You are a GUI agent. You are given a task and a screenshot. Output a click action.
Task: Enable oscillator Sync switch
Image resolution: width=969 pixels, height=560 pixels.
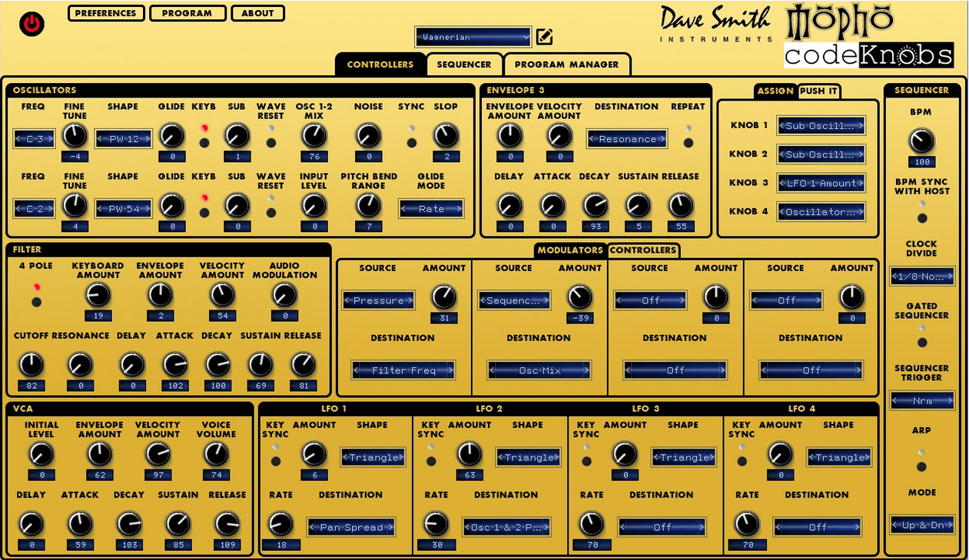412,143
